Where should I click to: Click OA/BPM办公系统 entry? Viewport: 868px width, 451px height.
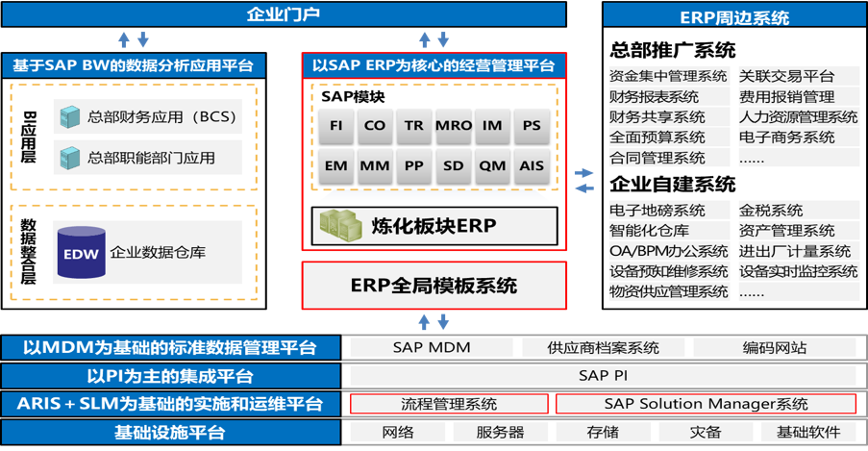pyautogui.click(x=669, y=251)
